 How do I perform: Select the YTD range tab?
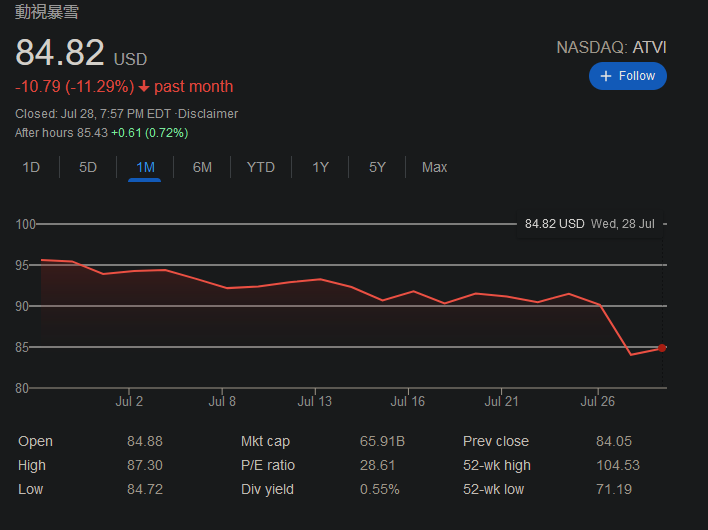(260, 167)
